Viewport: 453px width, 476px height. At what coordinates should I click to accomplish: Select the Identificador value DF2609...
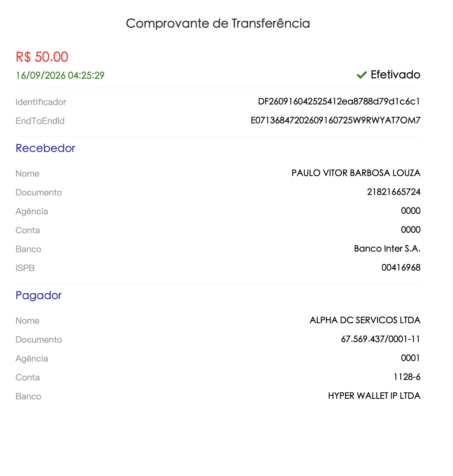pyautogui.click(x=339, y=102)
